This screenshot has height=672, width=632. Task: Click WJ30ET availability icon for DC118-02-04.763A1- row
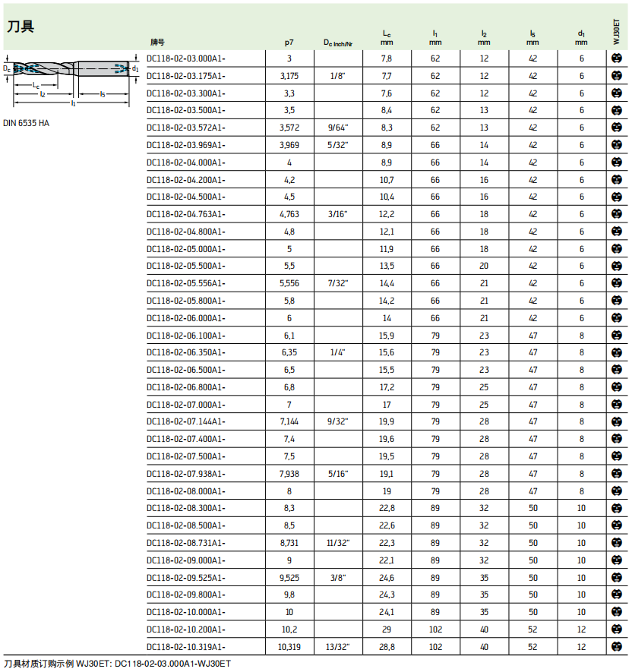(617, 214)
